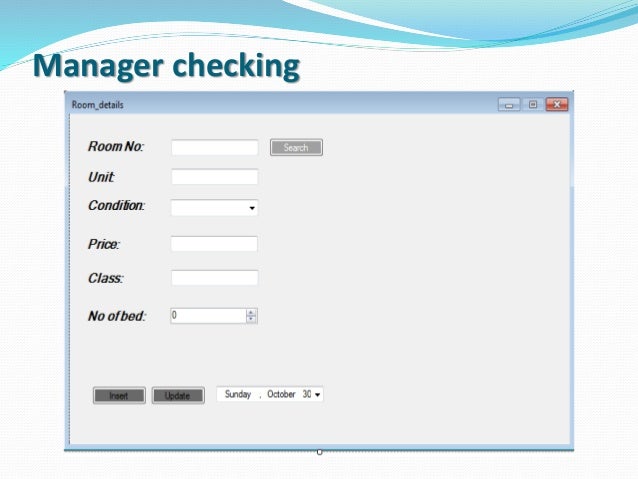This screenshot has height=479, width=638.
Task: Click the No of bed label
Action: click(x=117, y=316)
